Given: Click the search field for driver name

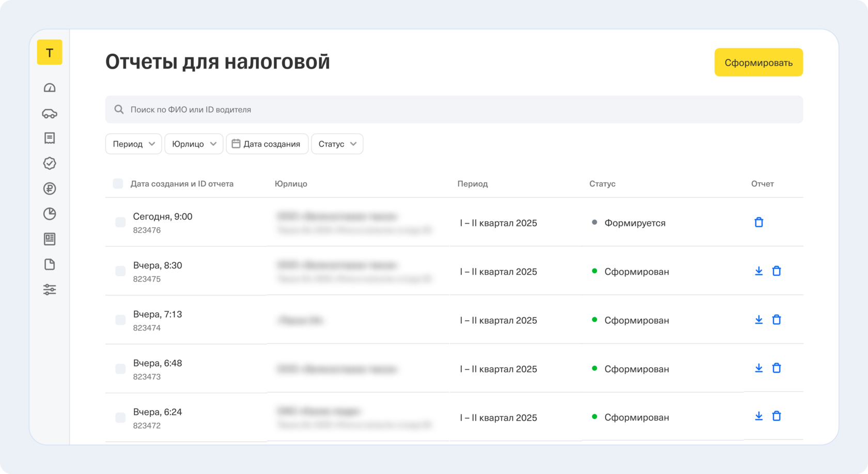Looking at the screenshot, I should tap(454, 109).
